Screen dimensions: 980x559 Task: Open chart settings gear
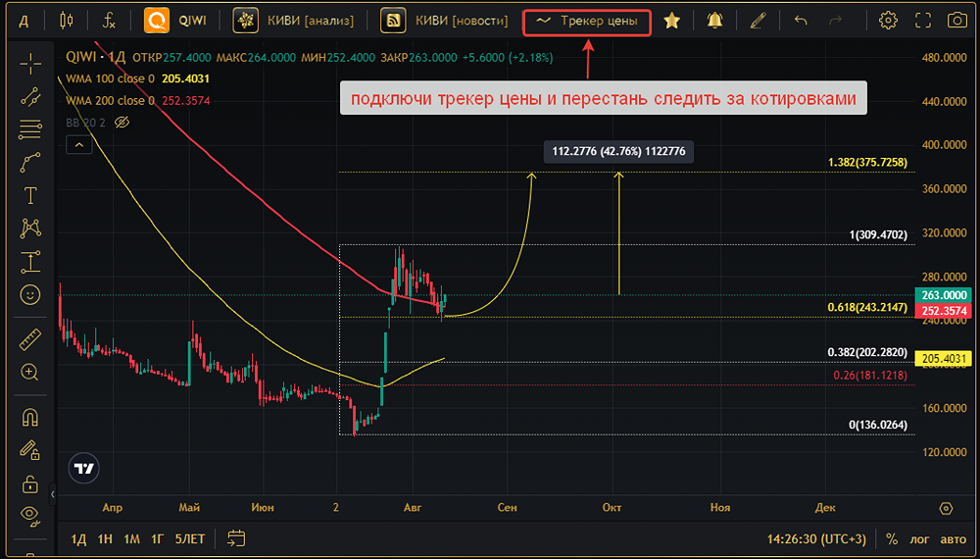pos(888,21)
